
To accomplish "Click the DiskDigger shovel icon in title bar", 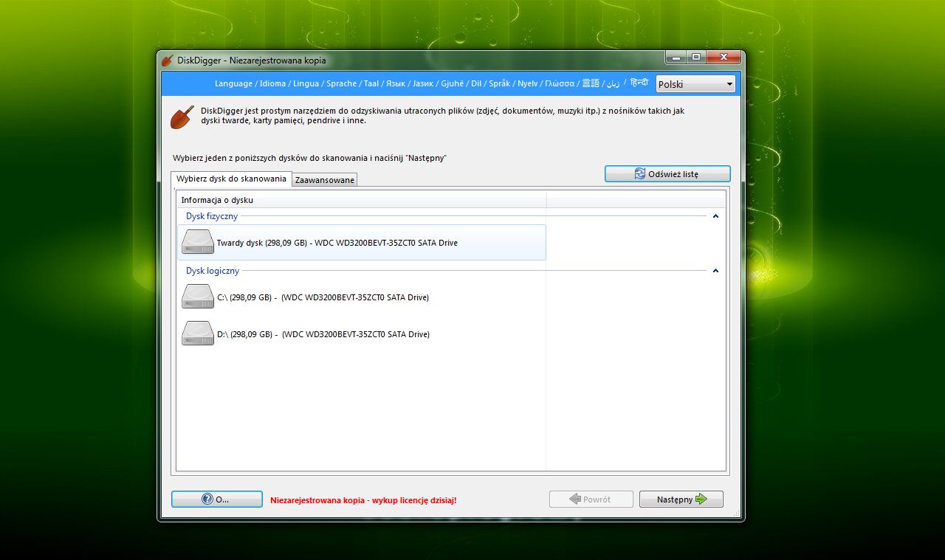I will [x=168, y=61].
